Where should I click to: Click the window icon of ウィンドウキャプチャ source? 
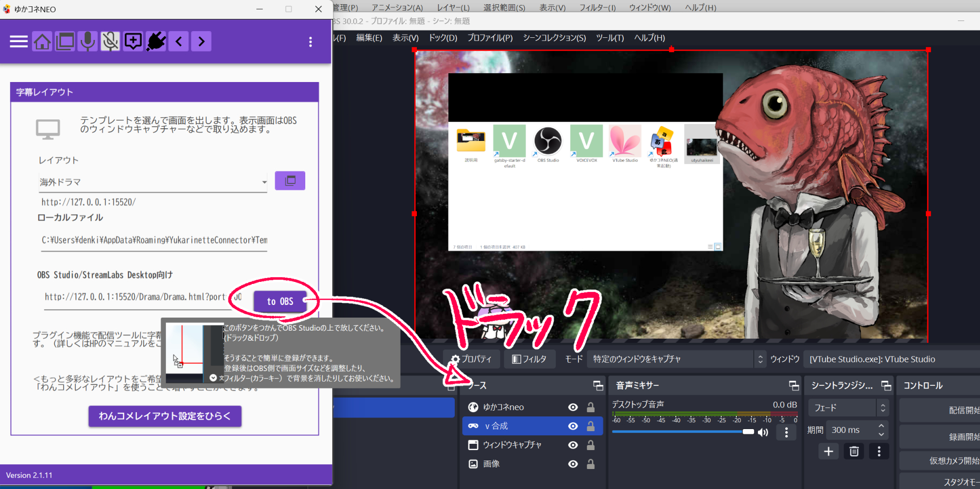[473, 445]
